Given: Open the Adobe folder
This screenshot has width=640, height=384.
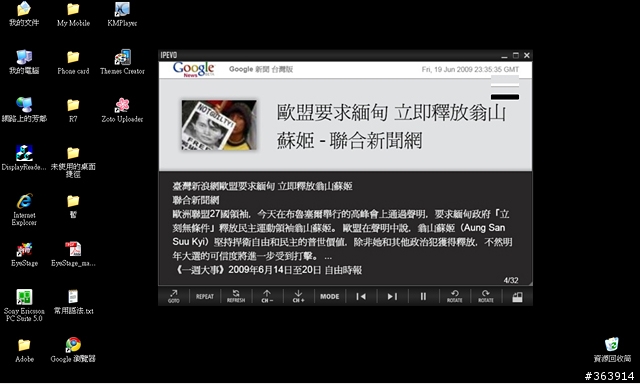Looking at the screenshot, I should (24, 350).
